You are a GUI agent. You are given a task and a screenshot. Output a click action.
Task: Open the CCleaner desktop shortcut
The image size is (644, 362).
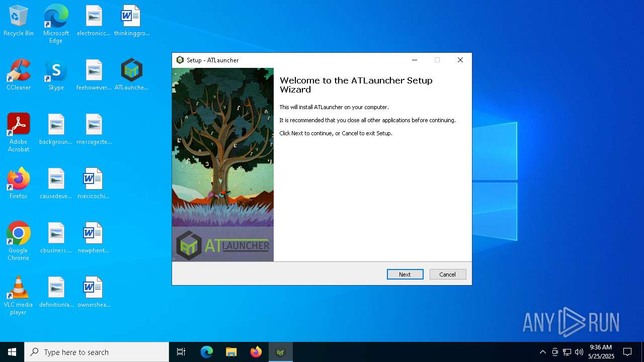[x=19, y=75]
